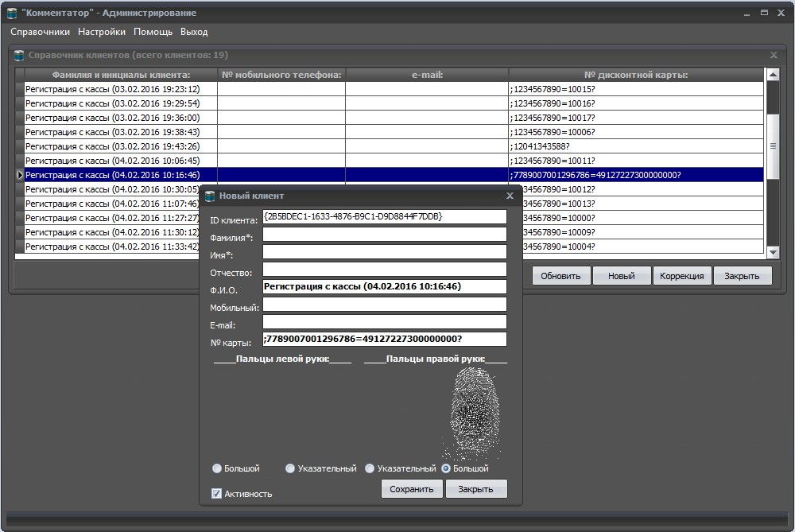This screenshot has width=795, height=532.
Task: Open the Настройки menu
Action: point(102,32)
